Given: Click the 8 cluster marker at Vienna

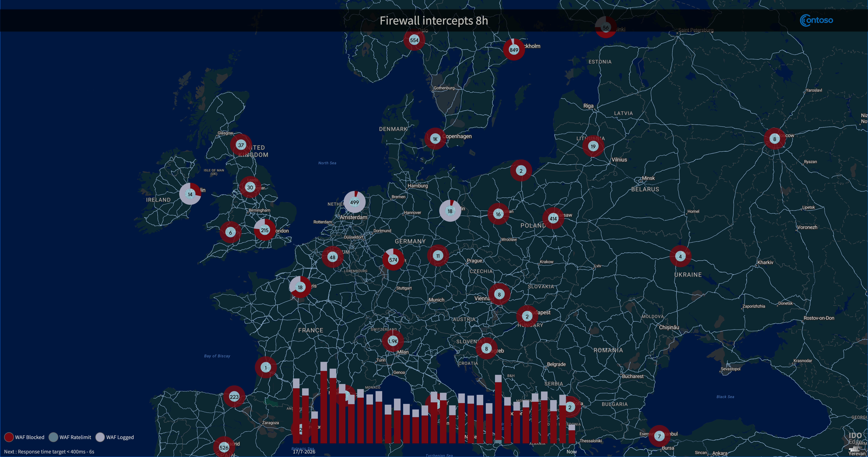Looking at the screenshot, I should click(499, 294).
